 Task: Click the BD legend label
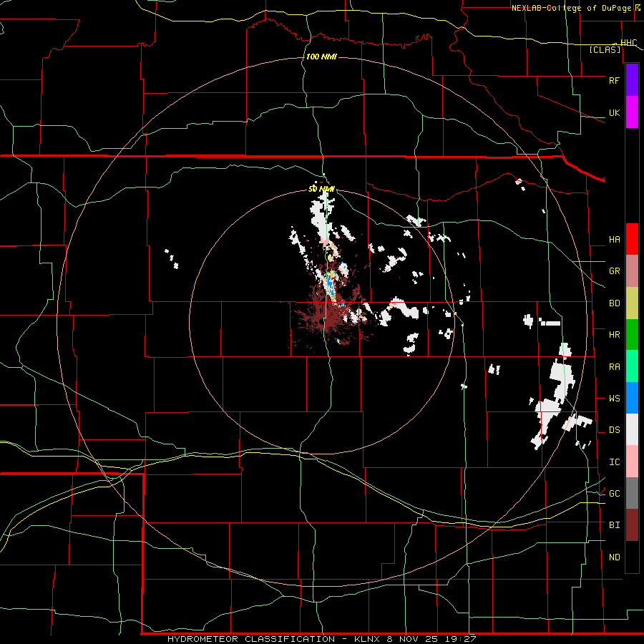[x=614, y=303]
